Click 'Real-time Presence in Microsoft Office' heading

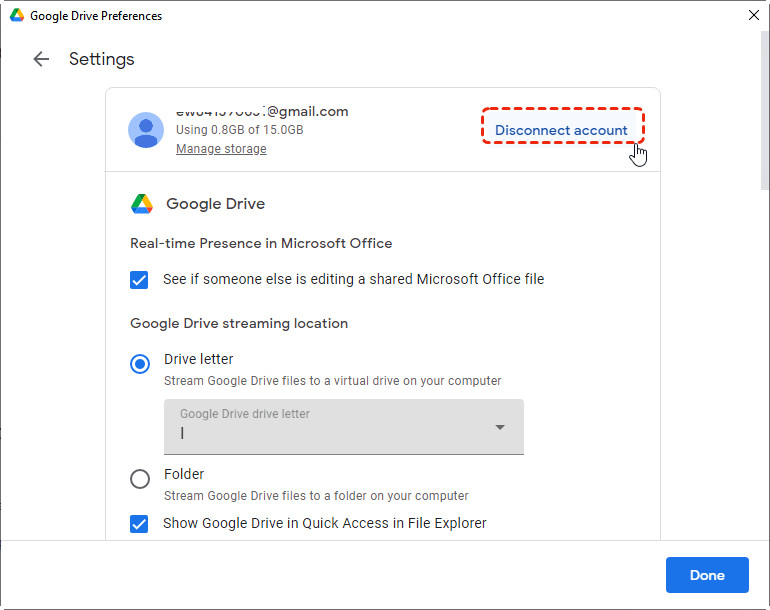[261, 243]
